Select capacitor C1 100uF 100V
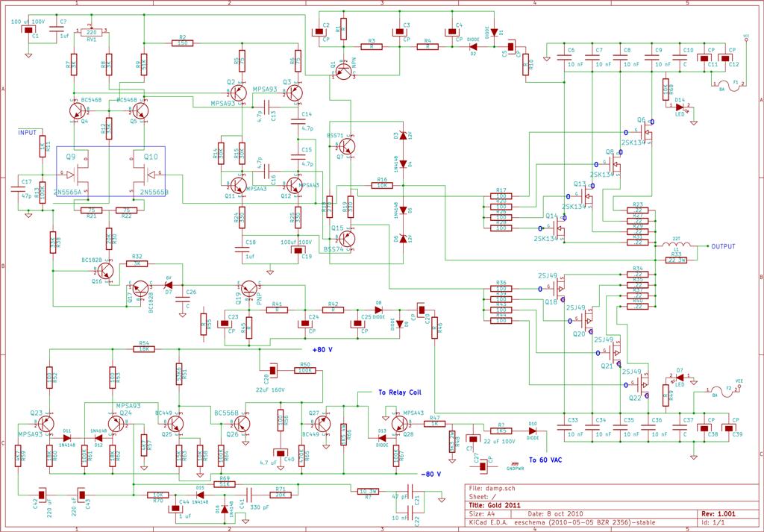Screen dimensions: 764x532 (29, 29)
